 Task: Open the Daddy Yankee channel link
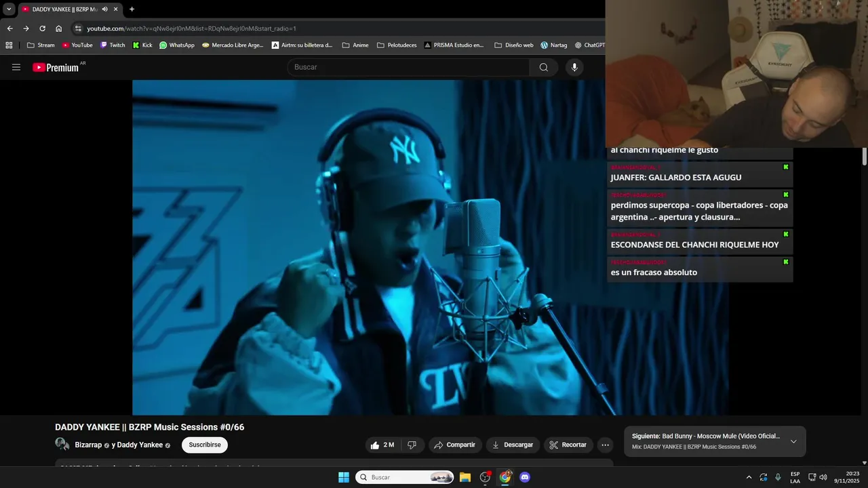click(140, 445)
